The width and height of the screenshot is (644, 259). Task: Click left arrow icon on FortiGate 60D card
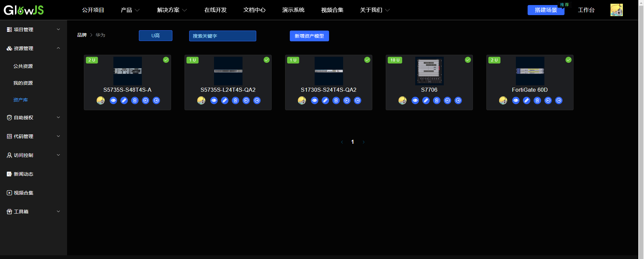(x=548, y=100)
